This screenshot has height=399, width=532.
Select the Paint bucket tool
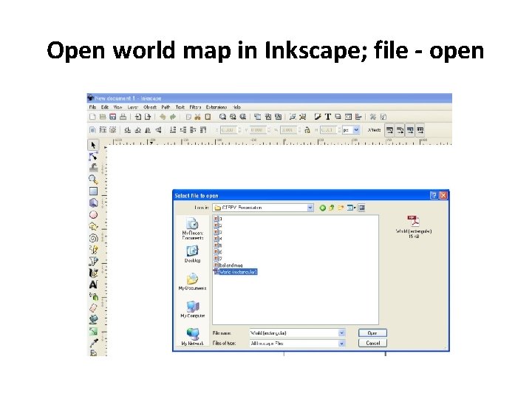pyautogui.click(x=93, y=319)
